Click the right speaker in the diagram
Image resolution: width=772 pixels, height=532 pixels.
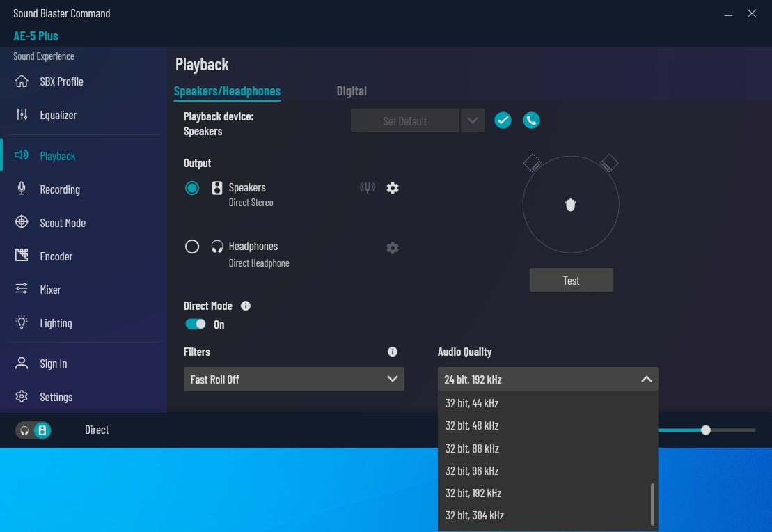tap(609, 163)
